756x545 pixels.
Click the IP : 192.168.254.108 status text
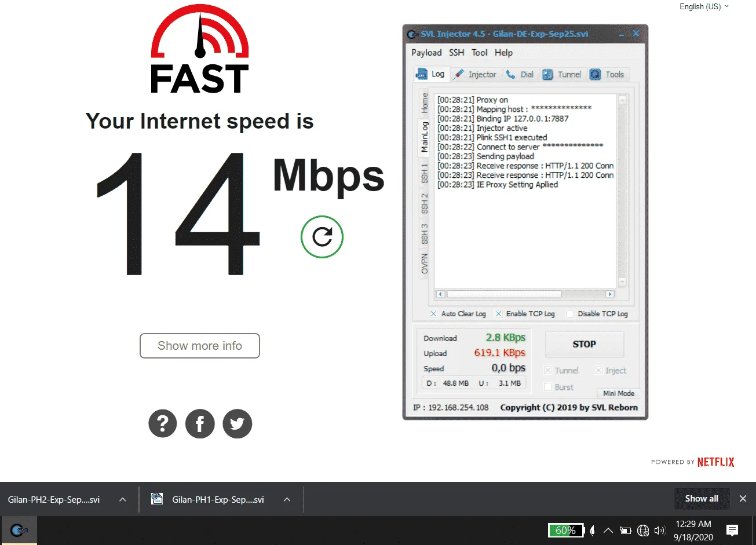point(451,407)
